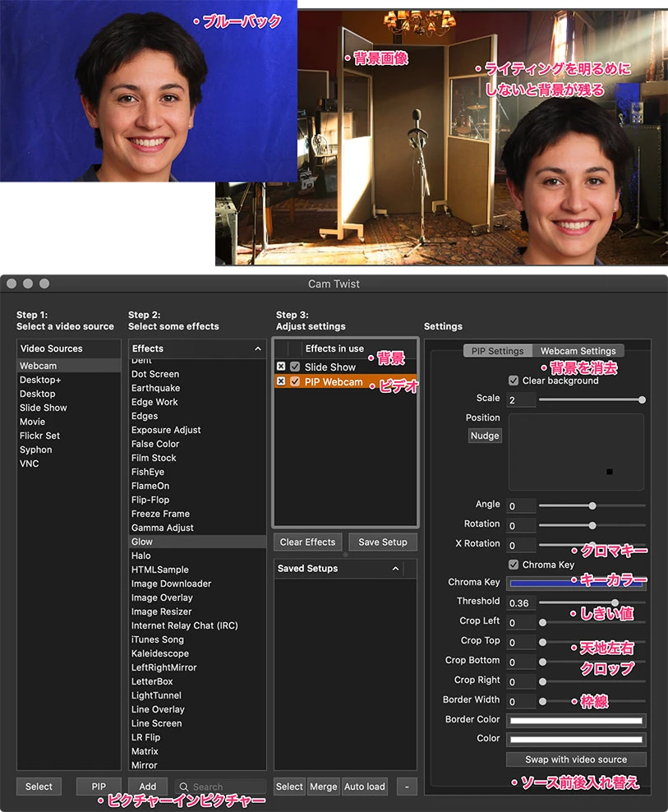Click the magnifier icon in the effects search
Viewport: 668px width, 812px height.
click(x=184, y=787)
